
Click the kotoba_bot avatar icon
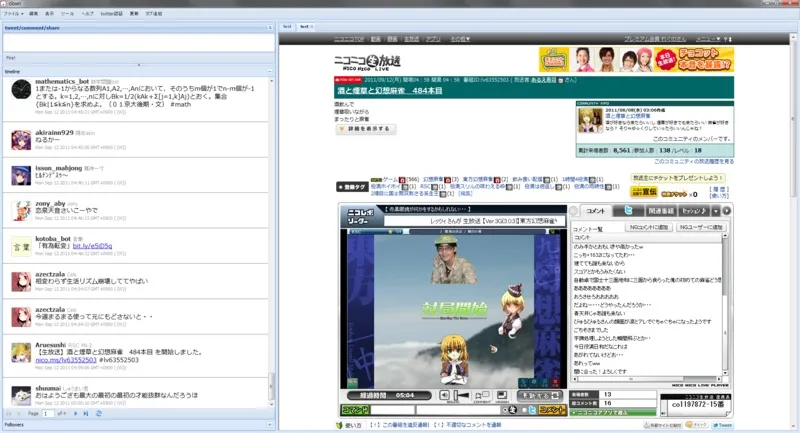pos(19,246)
